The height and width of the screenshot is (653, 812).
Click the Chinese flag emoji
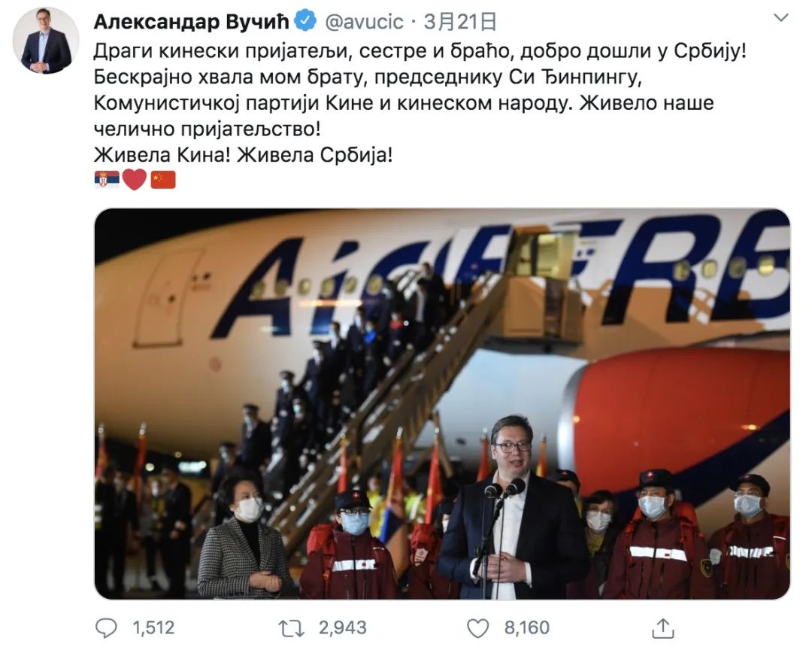(x=163, y=180)
